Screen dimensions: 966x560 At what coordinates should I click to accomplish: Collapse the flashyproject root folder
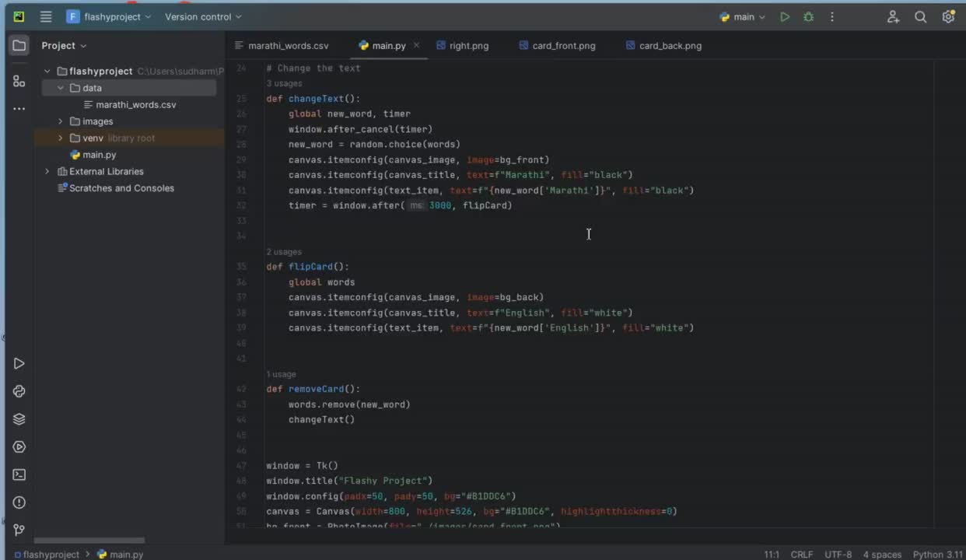click(47, 71)
